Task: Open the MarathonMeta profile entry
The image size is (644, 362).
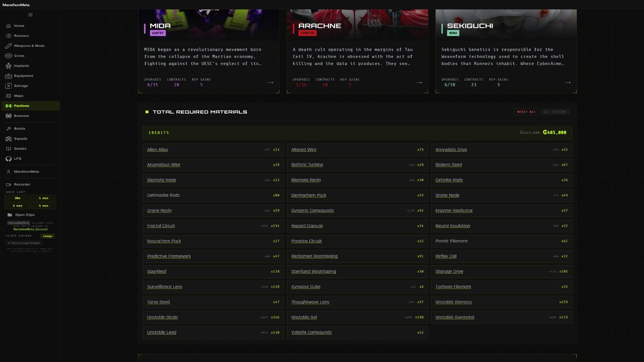Action: [x=31, y=172]
